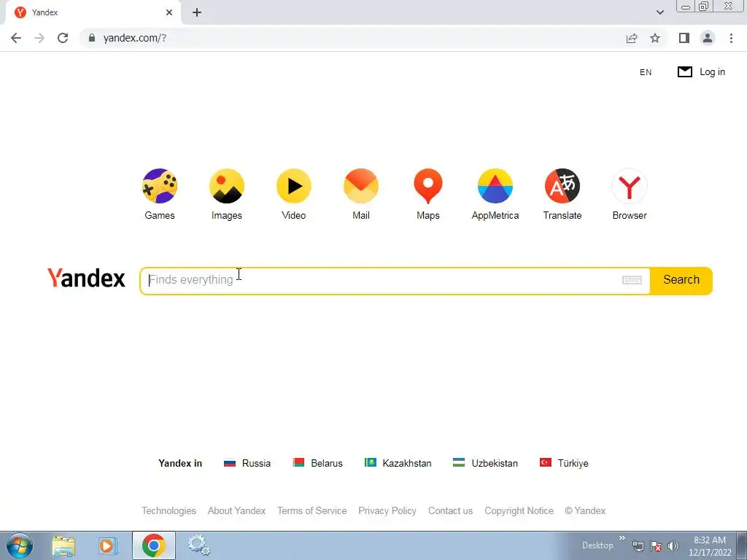Open the AppMetrica icon
The image size is (747, 560).
(495, 186)
